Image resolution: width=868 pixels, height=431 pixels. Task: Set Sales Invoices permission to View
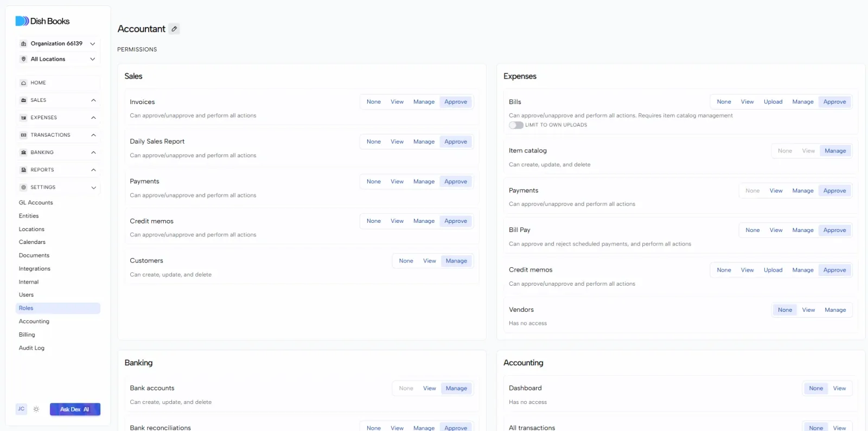[397, 102]
